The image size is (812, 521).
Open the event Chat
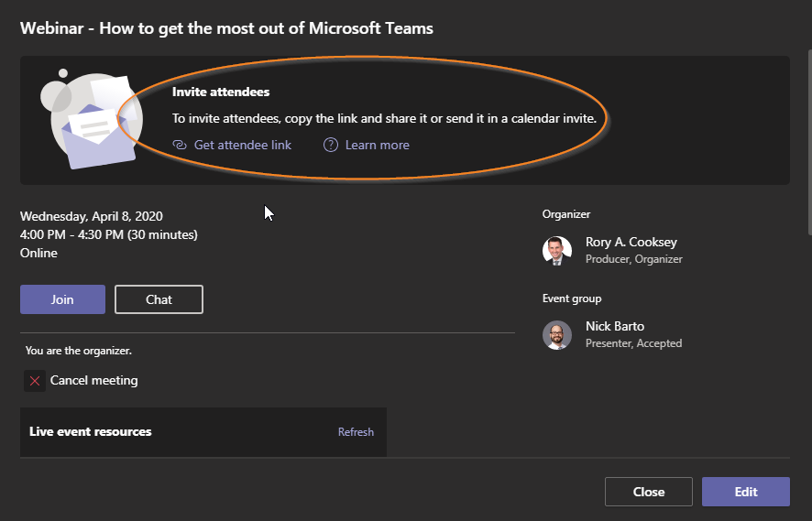[159, 299]
